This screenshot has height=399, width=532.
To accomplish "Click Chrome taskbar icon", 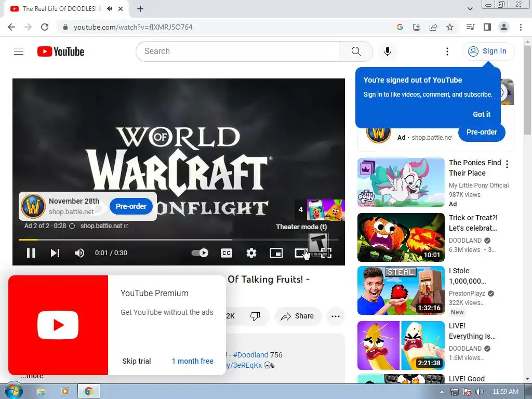I will (x=88, y=392).
